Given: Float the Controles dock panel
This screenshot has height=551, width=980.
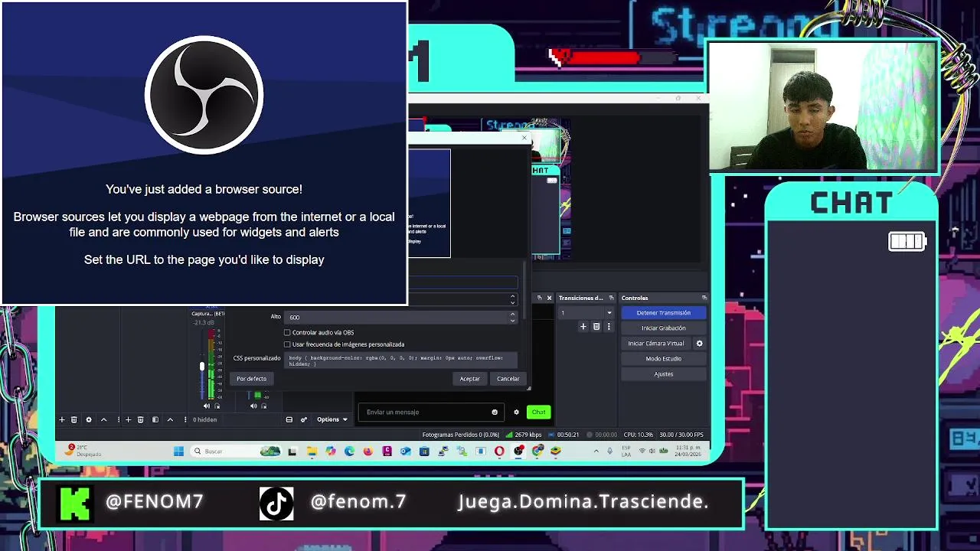Looking at the screenshot, I should pyautogui.click(x=704, y=298).
